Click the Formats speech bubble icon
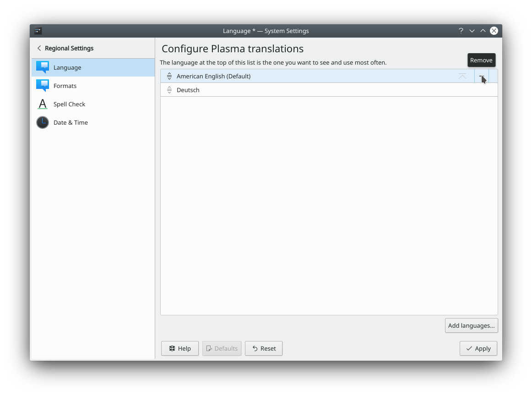 (x=43, y=86)
